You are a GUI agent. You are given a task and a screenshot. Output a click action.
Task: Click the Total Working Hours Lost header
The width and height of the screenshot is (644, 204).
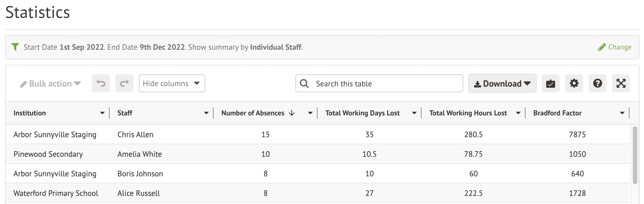(468, 113)
